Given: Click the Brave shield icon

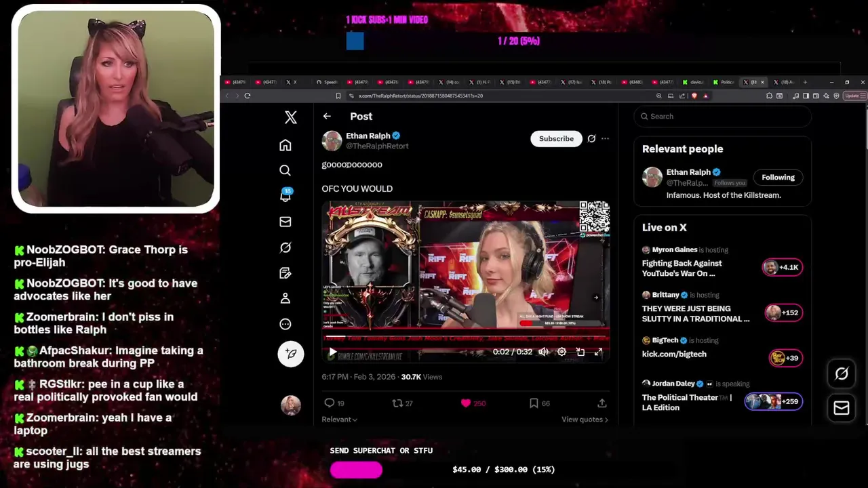Looking at the screenshot, I should click(x=694, y=96).
